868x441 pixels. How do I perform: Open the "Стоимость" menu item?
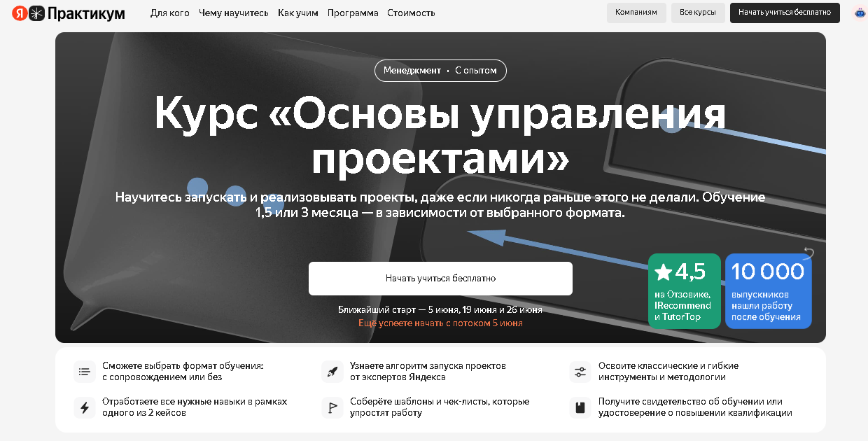[411, 13]
